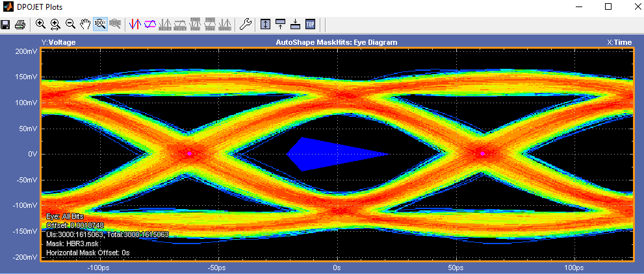Toggle the 100% zoom reset button
644x274 pixels.
point(100,25)
